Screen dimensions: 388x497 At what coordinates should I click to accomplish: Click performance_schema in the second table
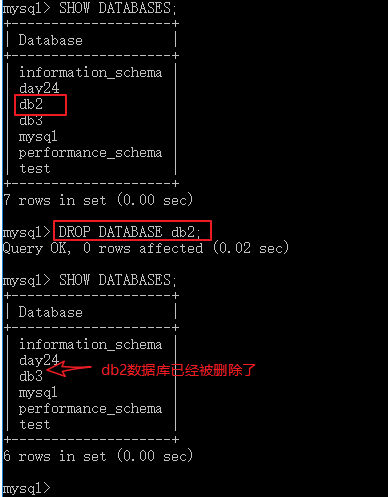point(90,409)
